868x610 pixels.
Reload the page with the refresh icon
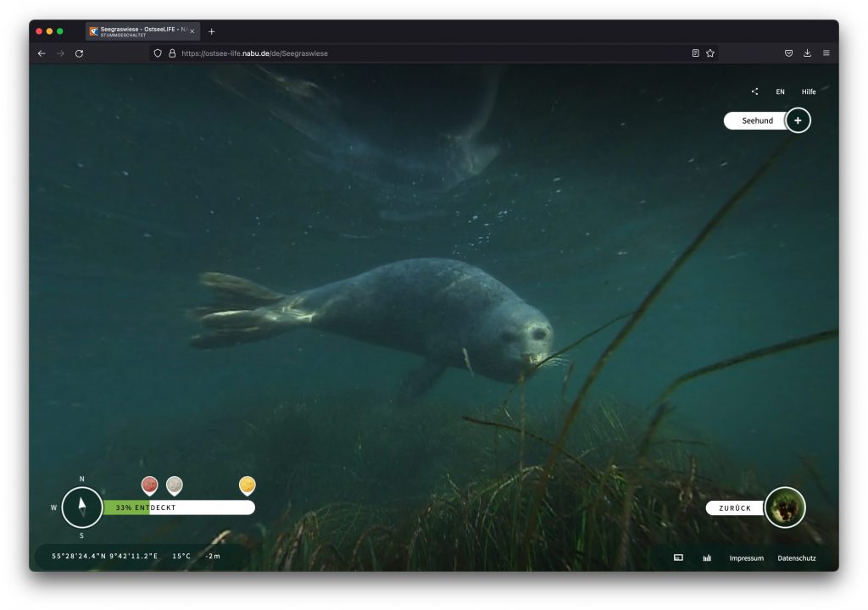tap(79, 53)
